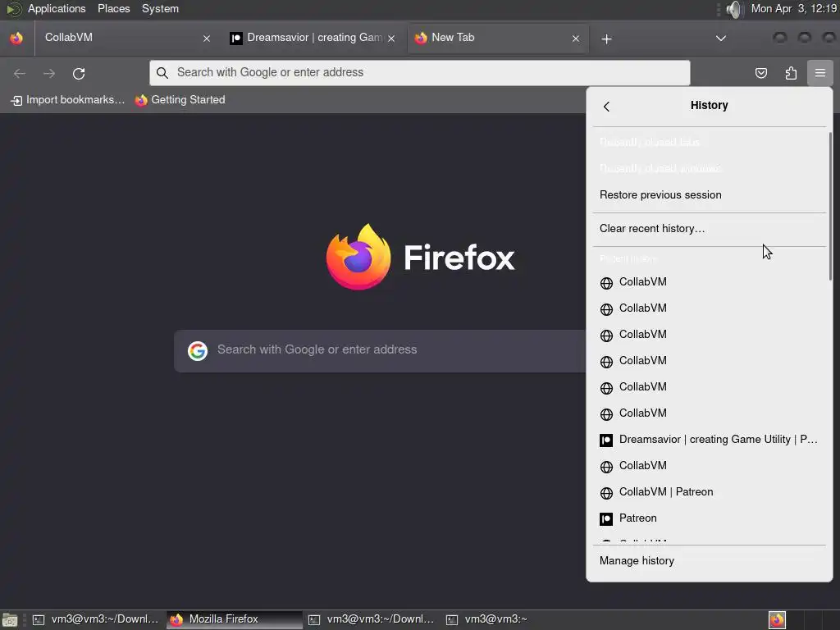Choose Clear recent history…

tap(710, 229)
